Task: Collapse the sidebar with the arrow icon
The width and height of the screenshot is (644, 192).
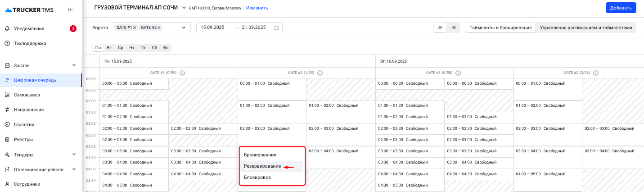Action: click(71, 9)
